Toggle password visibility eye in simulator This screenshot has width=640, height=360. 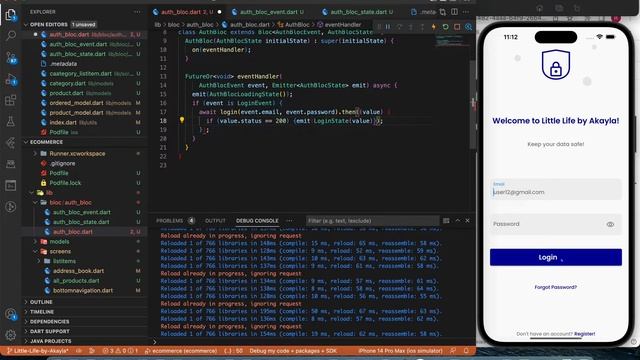click(610, 224)
